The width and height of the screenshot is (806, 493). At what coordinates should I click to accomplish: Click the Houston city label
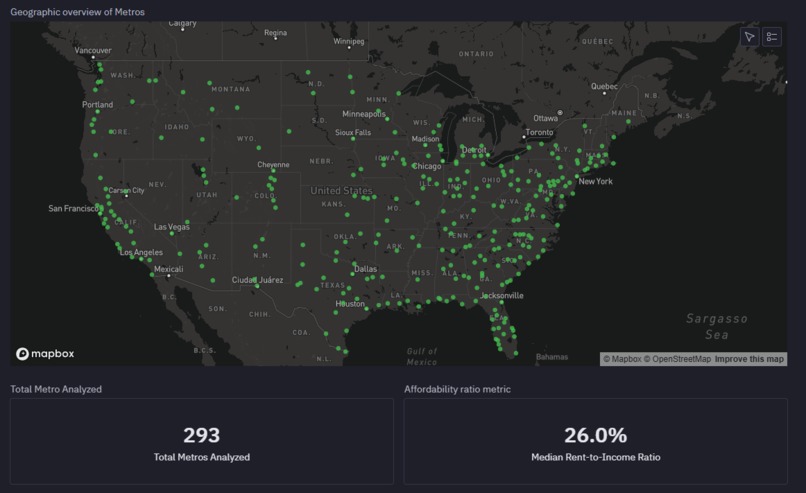350,304
